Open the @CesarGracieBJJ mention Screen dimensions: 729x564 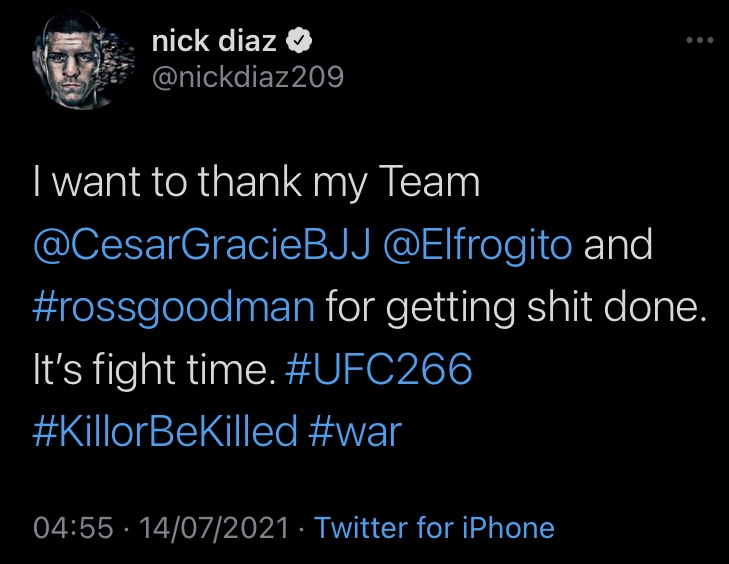pyautogui.click(x=202, y=245)
